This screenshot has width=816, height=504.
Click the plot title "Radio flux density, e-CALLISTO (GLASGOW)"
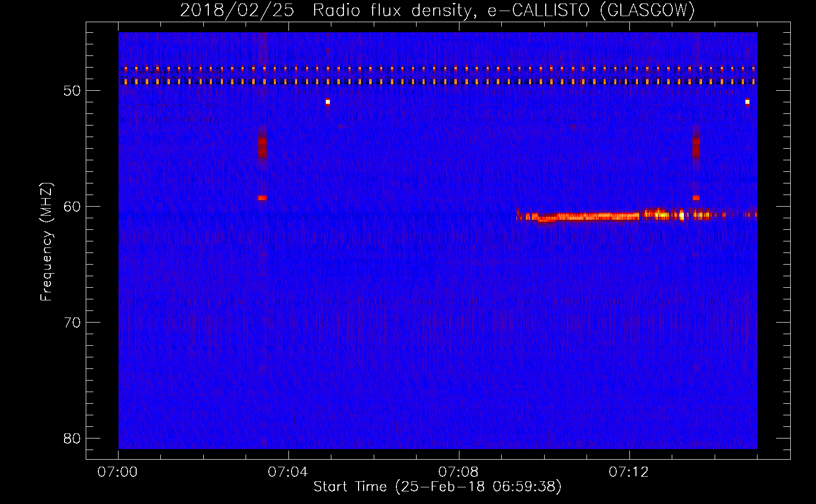(x=504, y=10)
